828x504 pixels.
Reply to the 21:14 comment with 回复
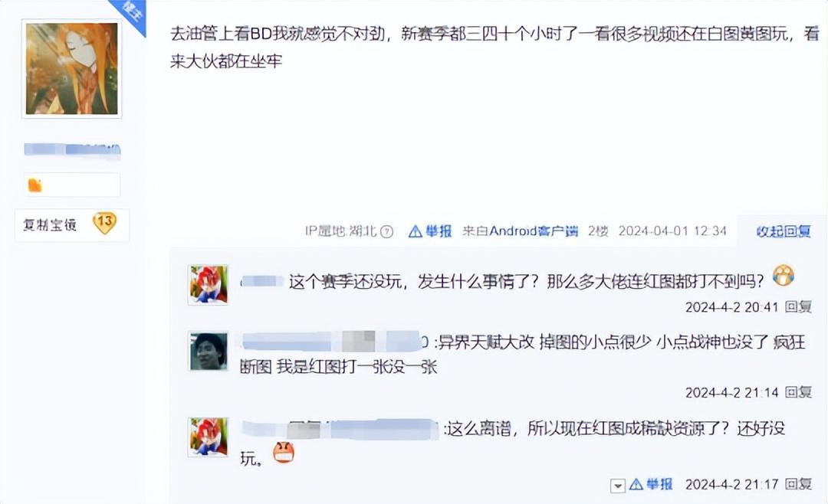coord(798,392)
